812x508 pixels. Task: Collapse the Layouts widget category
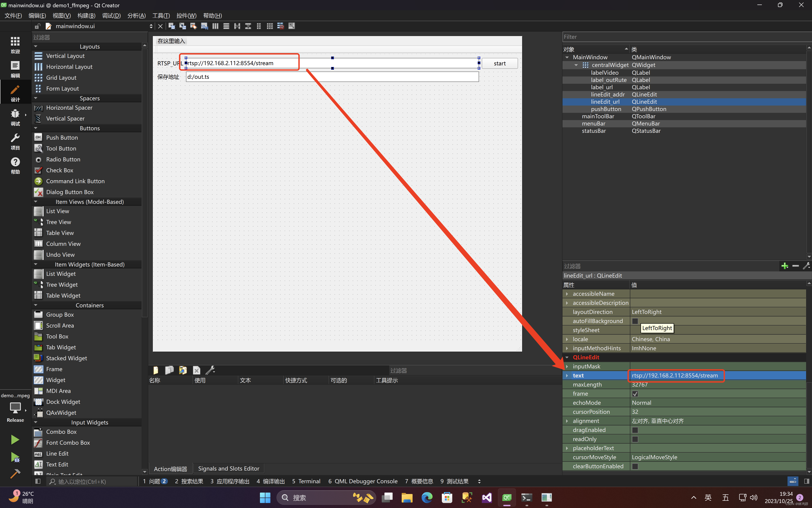pos(36,46)
